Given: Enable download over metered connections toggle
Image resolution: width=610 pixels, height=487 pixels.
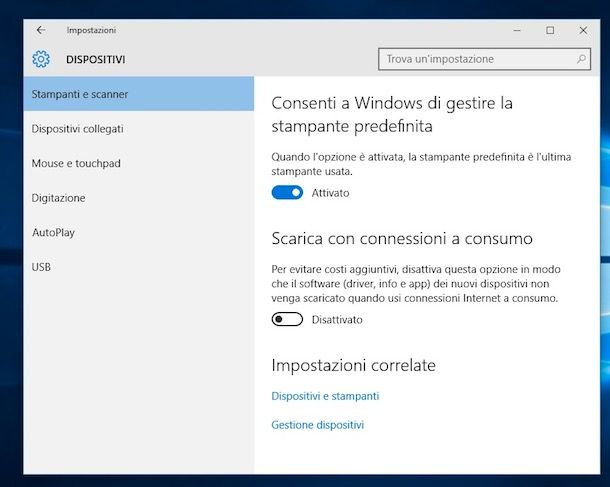Looking at the screenshot, I should pos(287,319).
